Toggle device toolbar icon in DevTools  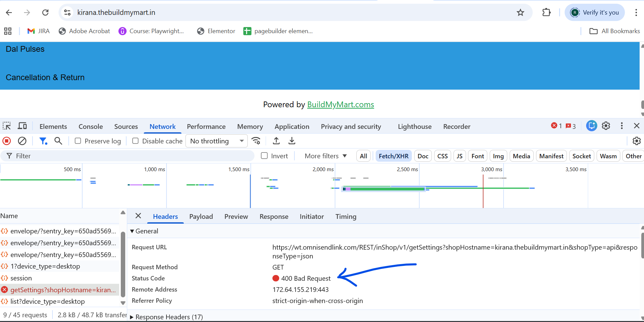tap(22, 126)
